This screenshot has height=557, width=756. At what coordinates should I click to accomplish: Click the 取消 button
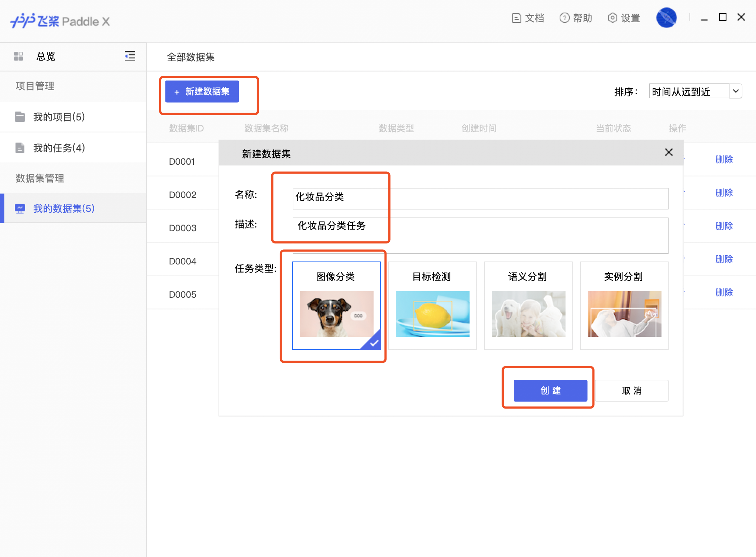[x=632, y=390]
